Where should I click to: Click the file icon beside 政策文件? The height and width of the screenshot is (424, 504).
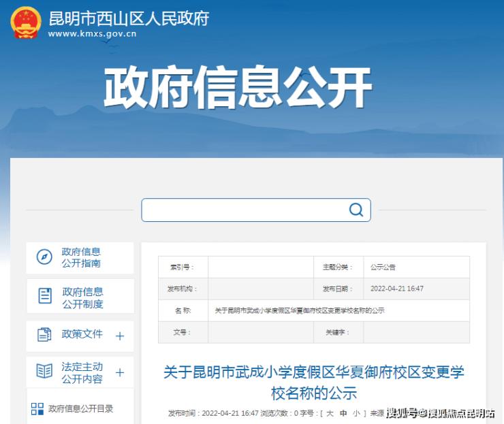44,334
